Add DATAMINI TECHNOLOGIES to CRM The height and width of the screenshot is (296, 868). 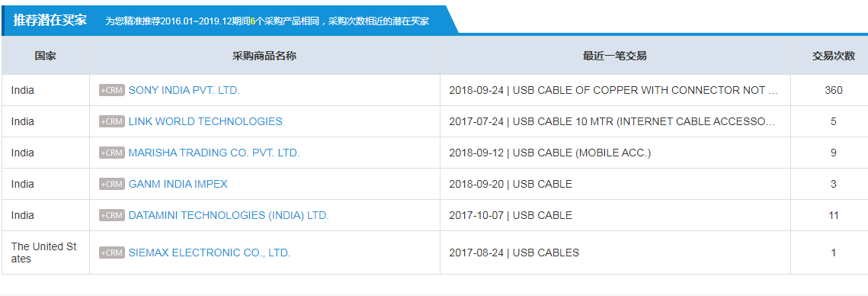tap(112, 215)
